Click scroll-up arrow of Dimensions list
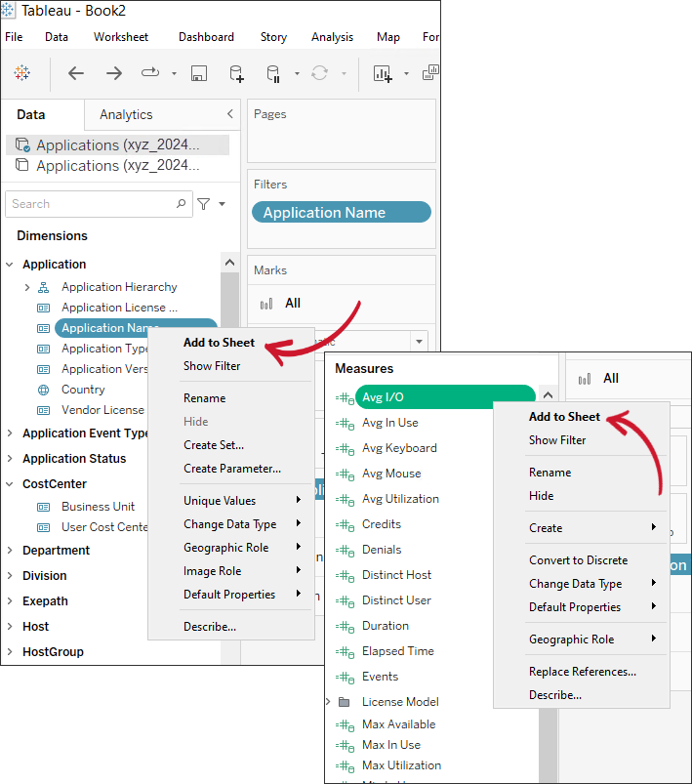 click(x=230, y=263)
